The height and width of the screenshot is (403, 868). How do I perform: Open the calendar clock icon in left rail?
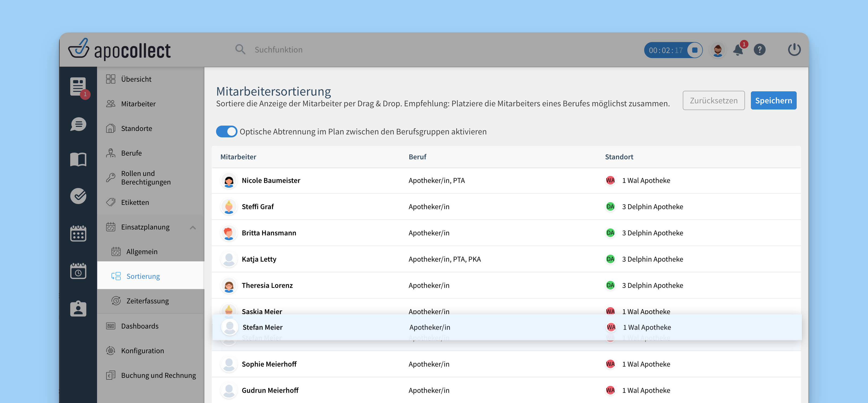tap(78, 271)
